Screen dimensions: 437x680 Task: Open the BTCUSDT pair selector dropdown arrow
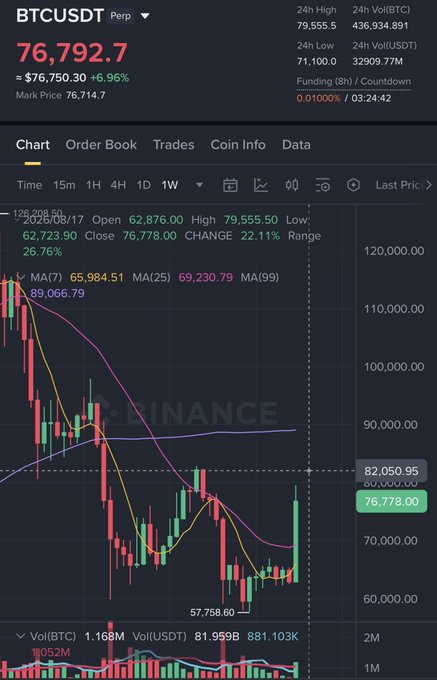click(145, 16)
